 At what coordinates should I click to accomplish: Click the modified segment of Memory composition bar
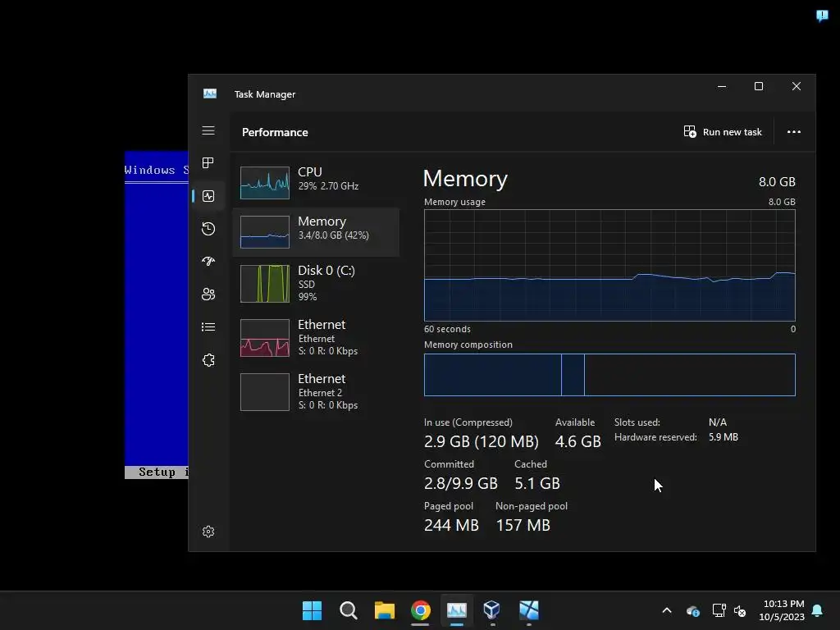tap(573, 374)
